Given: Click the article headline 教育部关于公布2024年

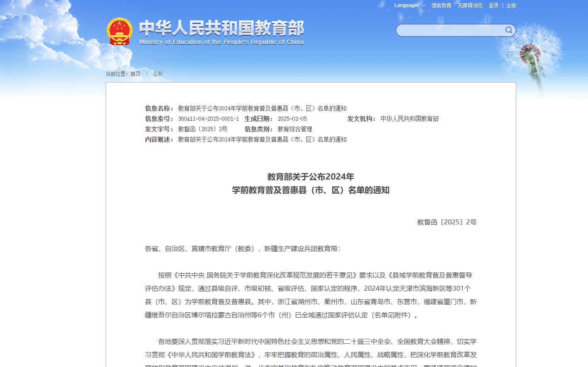Looking at the screenshot, I should coord(311,177).
